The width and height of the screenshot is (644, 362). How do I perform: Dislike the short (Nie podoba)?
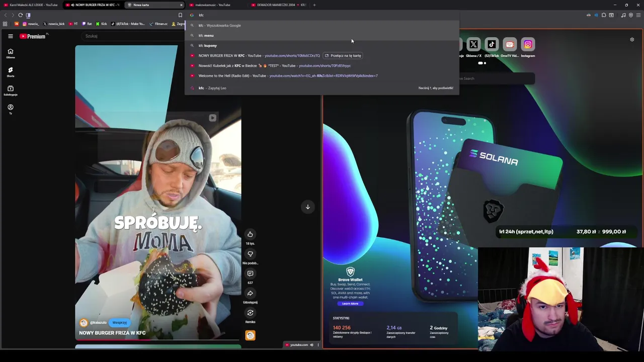click(250, 254)
